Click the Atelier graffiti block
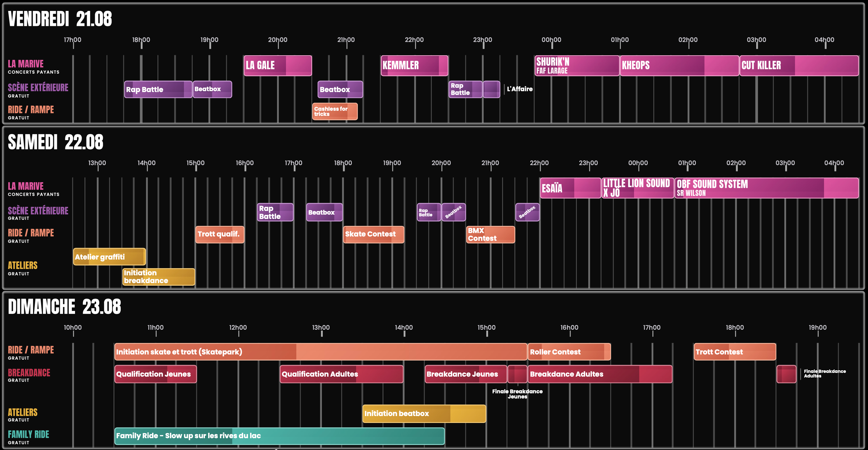The image size is (868, 450). (110, 257)
